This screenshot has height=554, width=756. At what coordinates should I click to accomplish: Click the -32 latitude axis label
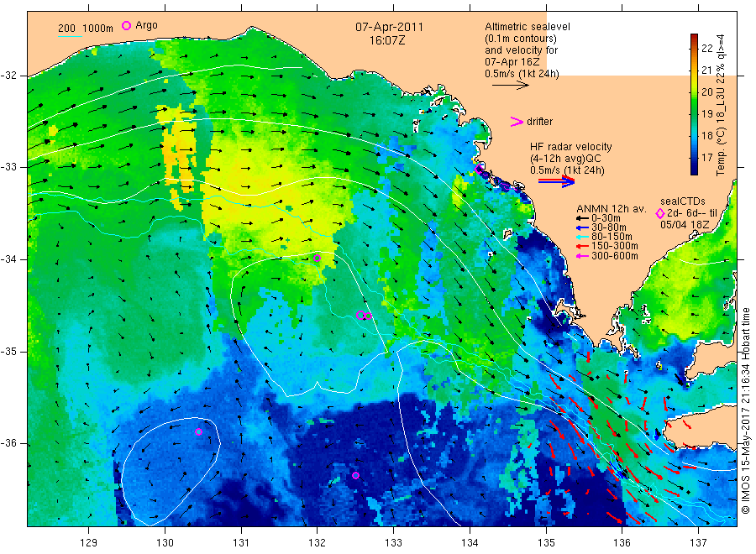click(x=9, y=76)
